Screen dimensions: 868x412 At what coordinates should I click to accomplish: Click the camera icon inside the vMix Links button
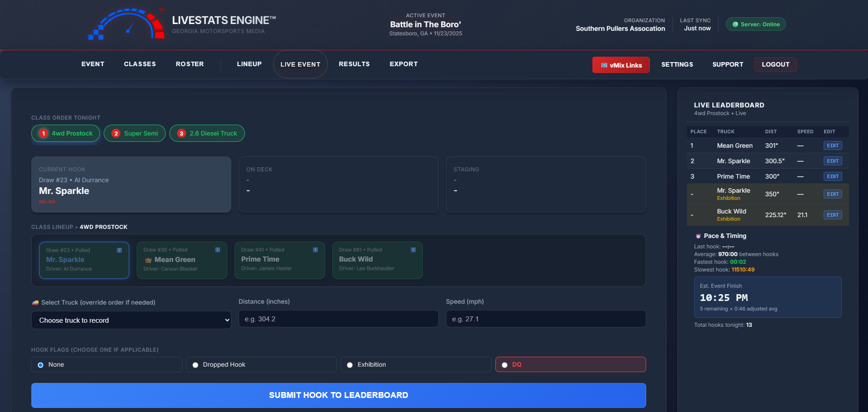604,65
